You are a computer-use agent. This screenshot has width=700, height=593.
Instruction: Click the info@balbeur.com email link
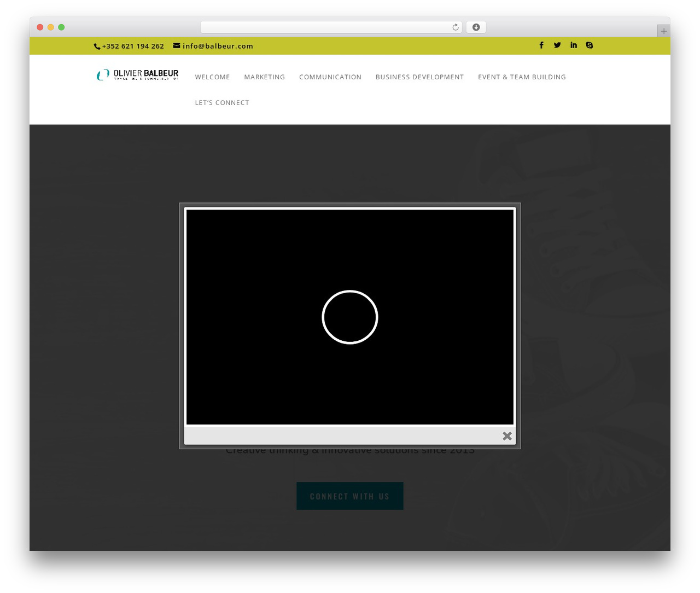(x=218, y=46)
